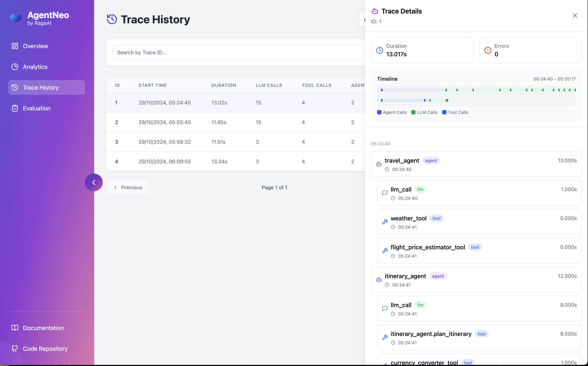Select the flight_price_estimator_tool entry

[x=479, y=251]
